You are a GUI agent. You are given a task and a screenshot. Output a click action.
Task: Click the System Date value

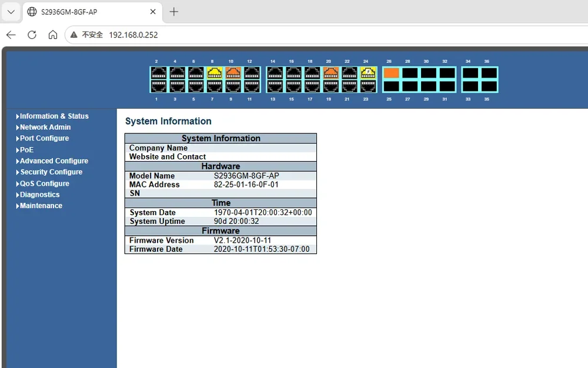tap(263, 212)
